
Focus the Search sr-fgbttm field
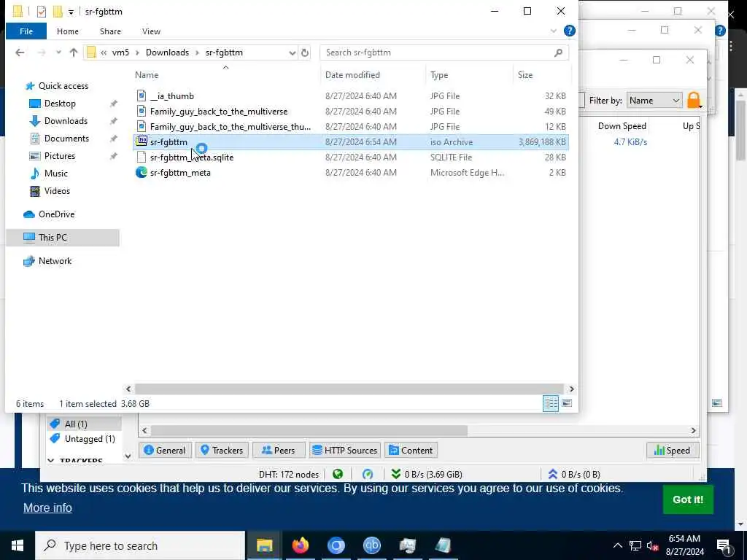[444, 52]
